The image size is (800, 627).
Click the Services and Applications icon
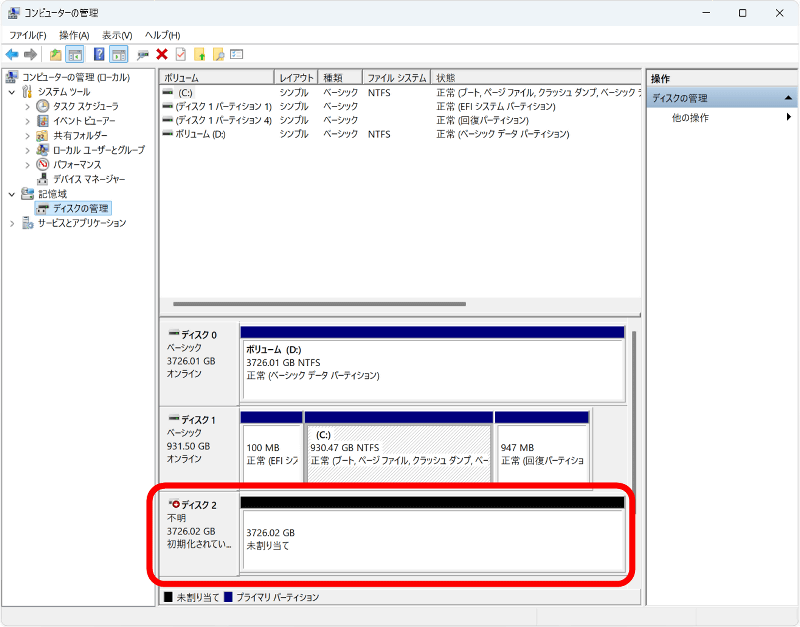[x=28, y=223]
